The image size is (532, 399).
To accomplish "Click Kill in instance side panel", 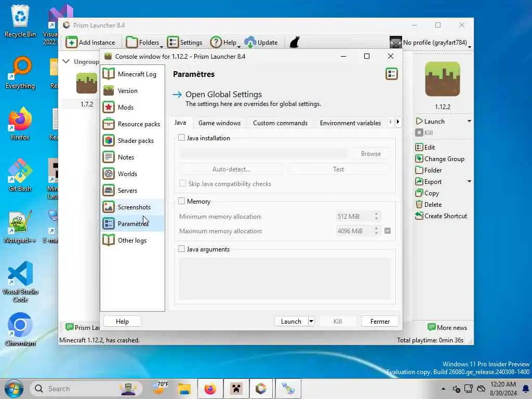I will (x=424, y=132).
